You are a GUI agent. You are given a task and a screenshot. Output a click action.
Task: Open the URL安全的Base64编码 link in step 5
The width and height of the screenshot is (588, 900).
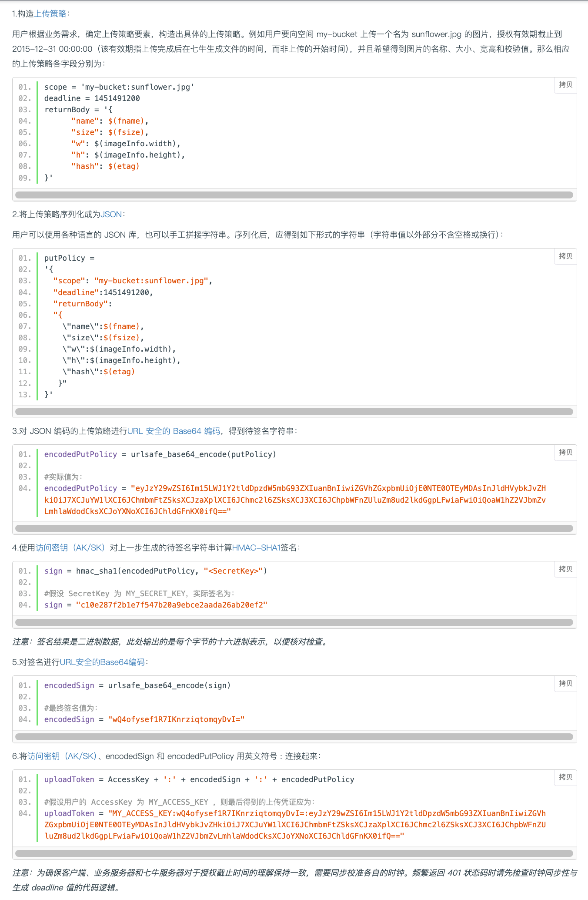(x=102, y=662)
